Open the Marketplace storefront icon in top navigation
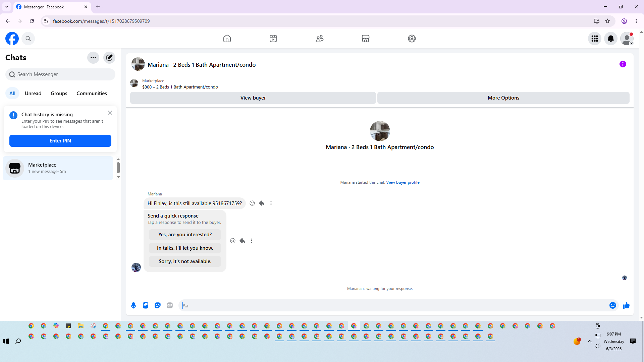 [x=366, y=39]
